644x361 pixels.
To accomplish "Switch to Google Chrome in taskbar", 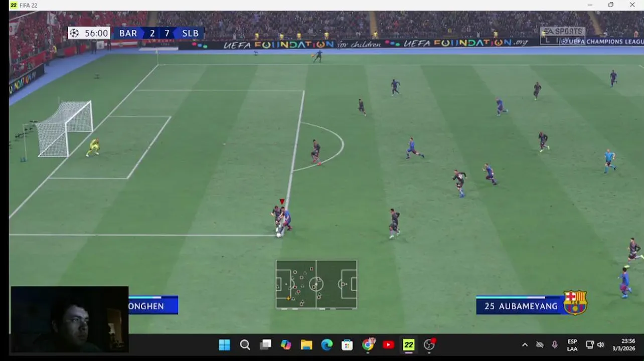I will point(368,344).
